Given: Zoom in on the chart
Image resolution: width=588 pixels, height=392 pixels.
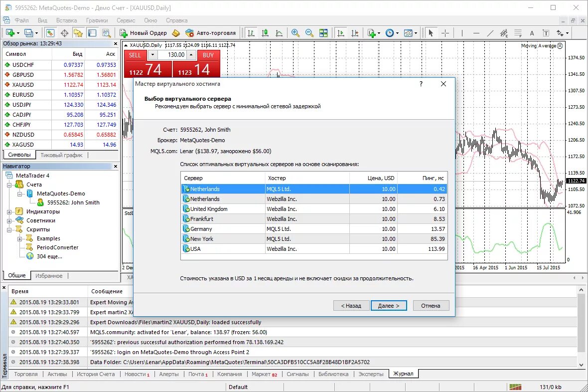Looking at the screenshot, I should (x=295, y=33).
